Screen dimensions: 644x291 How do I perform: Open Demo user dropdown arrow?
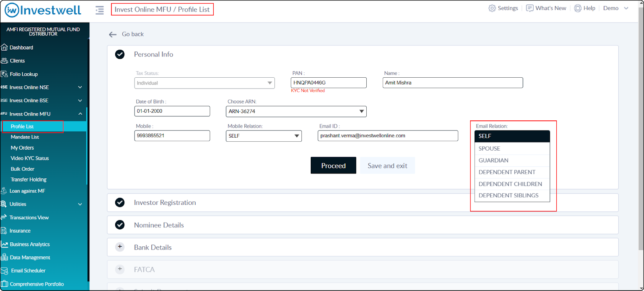pyautogui.click(x=626, y=8)
